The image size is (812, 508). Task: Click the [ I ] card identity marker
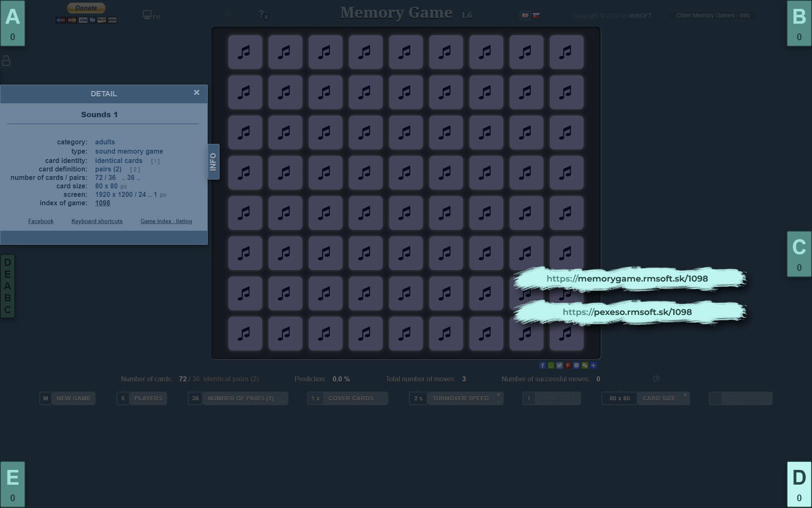click(x=155, y=161)
